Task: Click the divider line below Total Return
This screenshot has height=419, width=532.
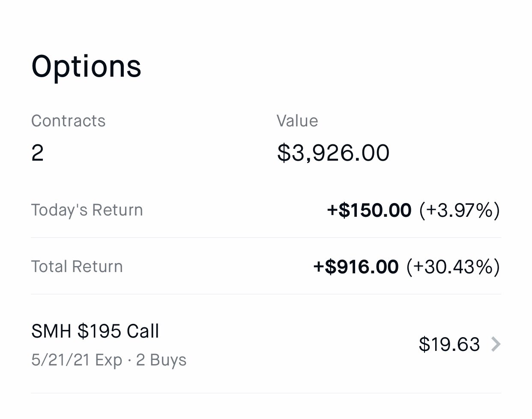Action: pyautogui.click(x=266, y=294)
